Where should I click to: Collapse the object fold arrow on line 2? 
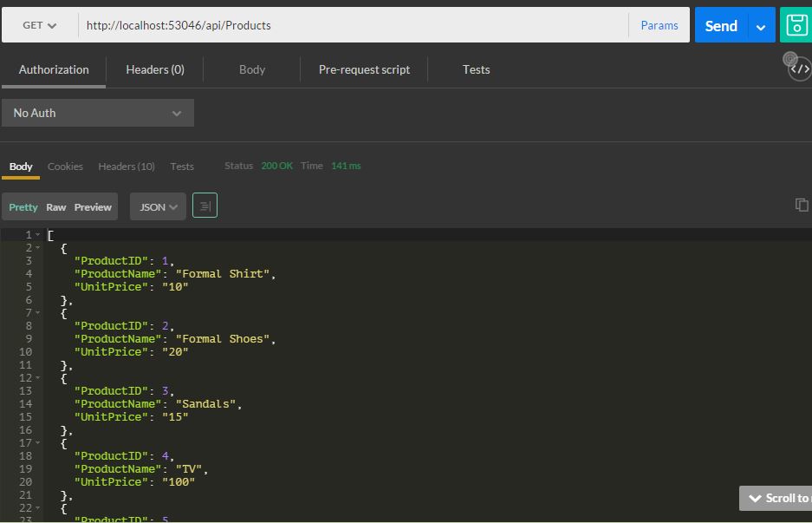38,248
